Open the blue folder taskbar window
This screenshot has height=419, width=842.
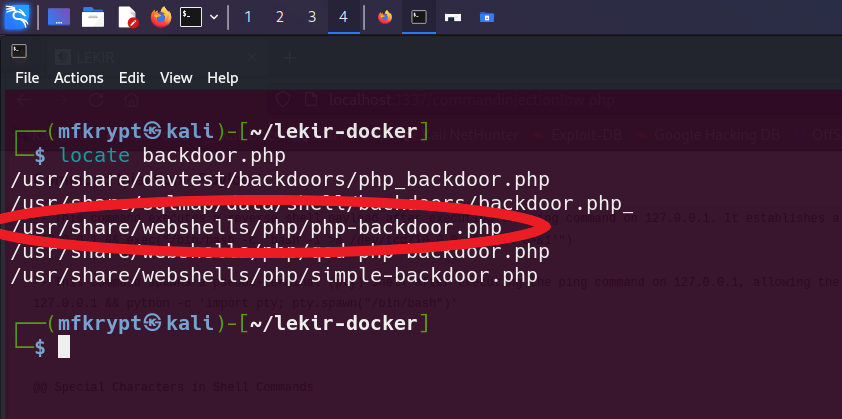486,17
